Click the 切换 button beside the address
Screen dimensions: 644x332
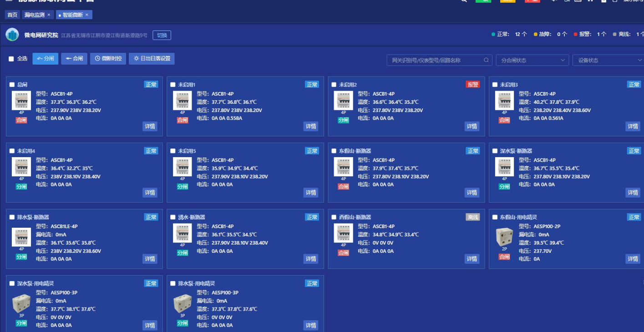162,36
